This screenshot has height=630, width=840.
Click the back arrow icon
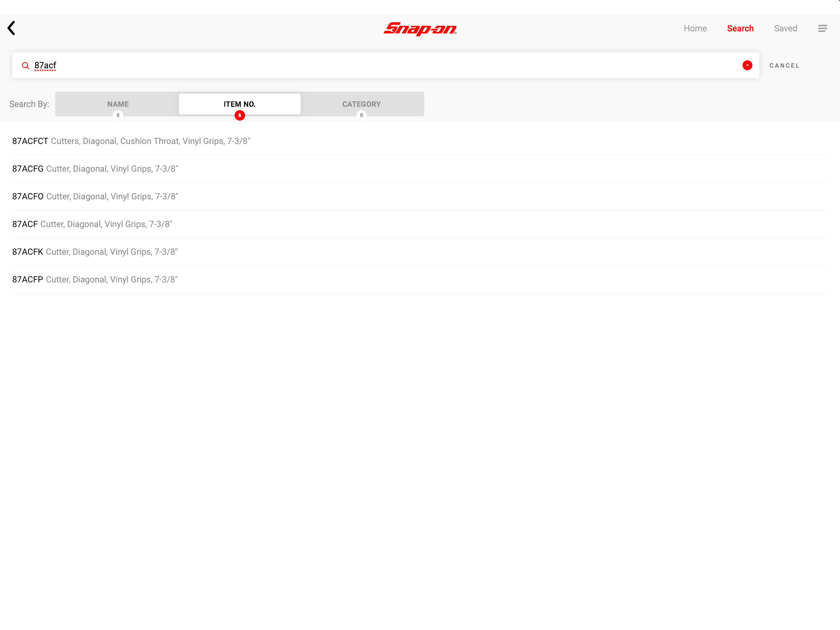(11, 28)
